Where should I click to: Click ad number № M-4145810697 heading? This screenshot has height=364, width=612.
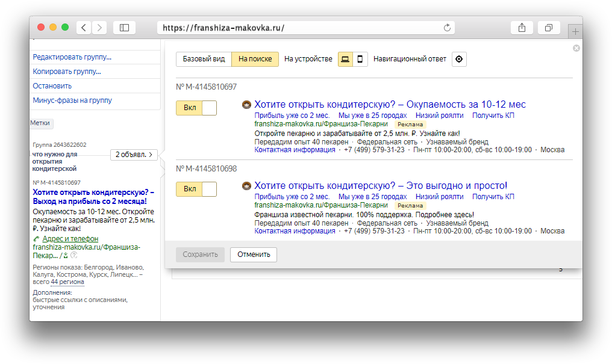(206, 87)
